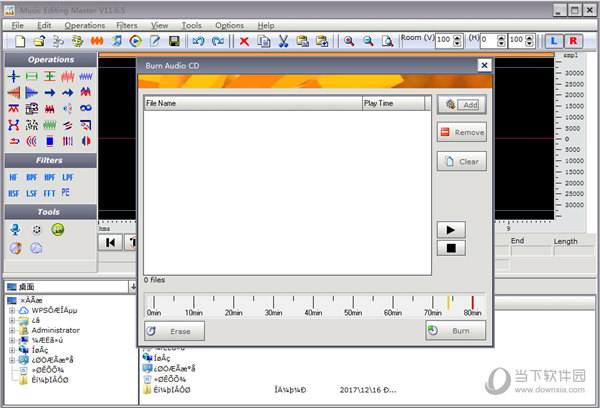Click the Redo arrow icon

[218, 41]
